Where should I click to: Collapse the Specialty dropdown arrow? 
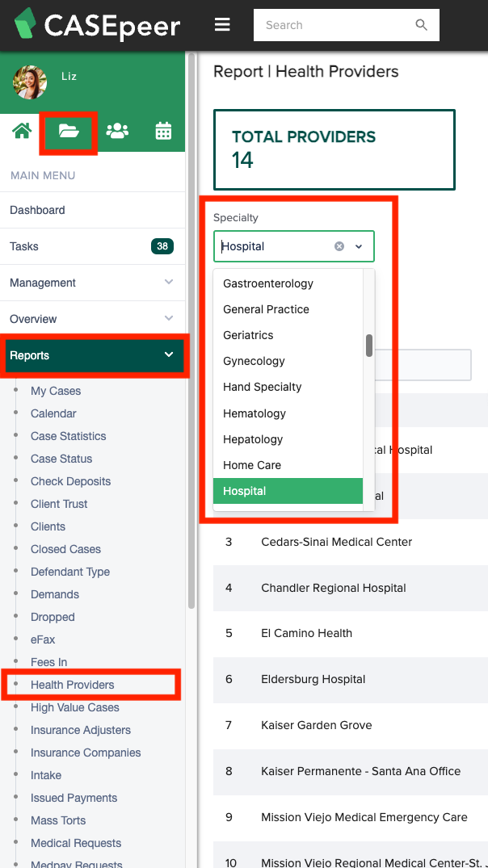(359, 246)
